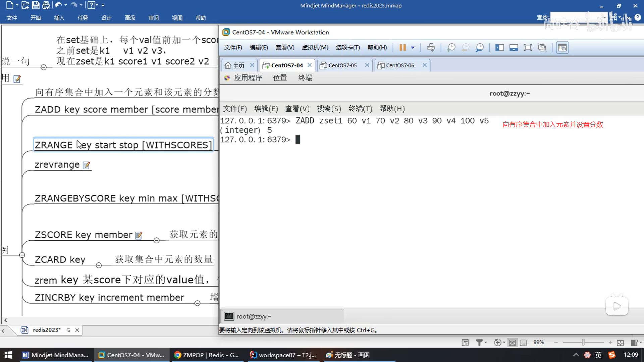
Task: Select the ZRANGE key start stop topic
Action: pos(123,145)
